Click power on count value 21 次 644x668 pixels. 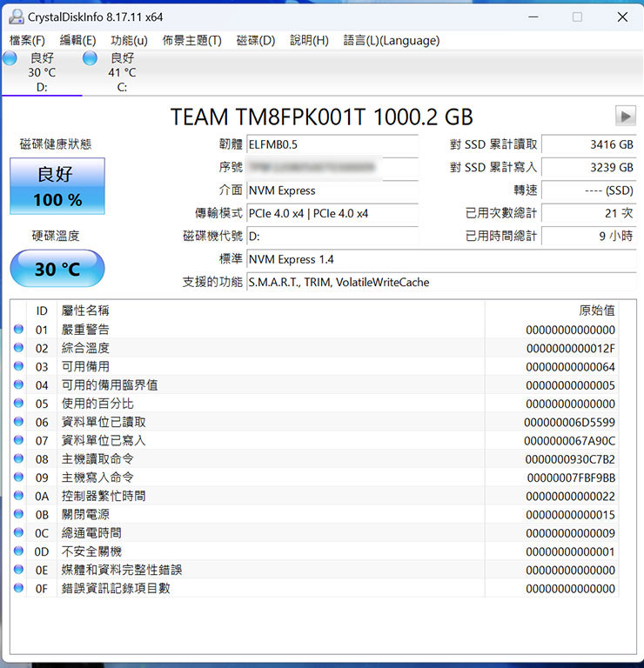(x=589, y=213)
